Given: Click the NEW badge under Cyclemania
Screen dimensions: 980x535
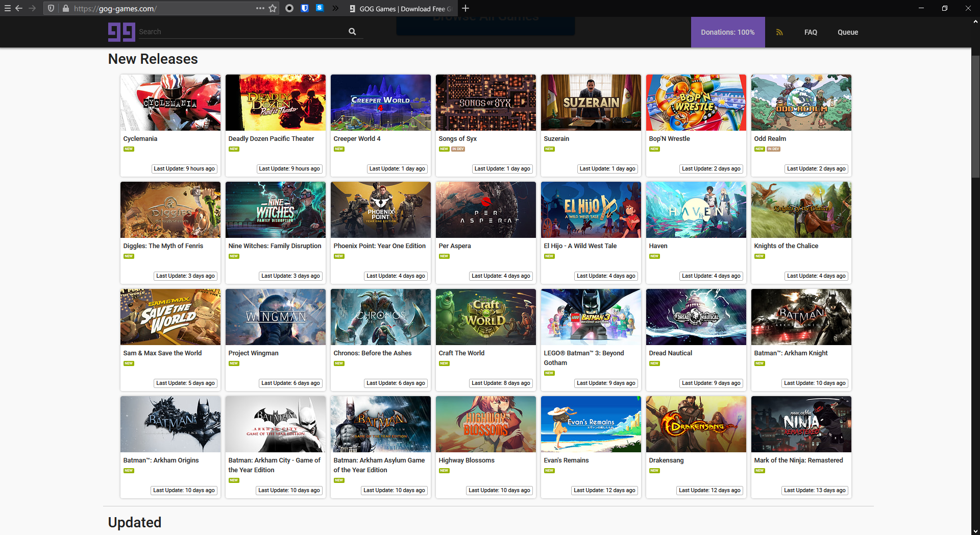Looking at the screenshot, I should pos(129,149).
